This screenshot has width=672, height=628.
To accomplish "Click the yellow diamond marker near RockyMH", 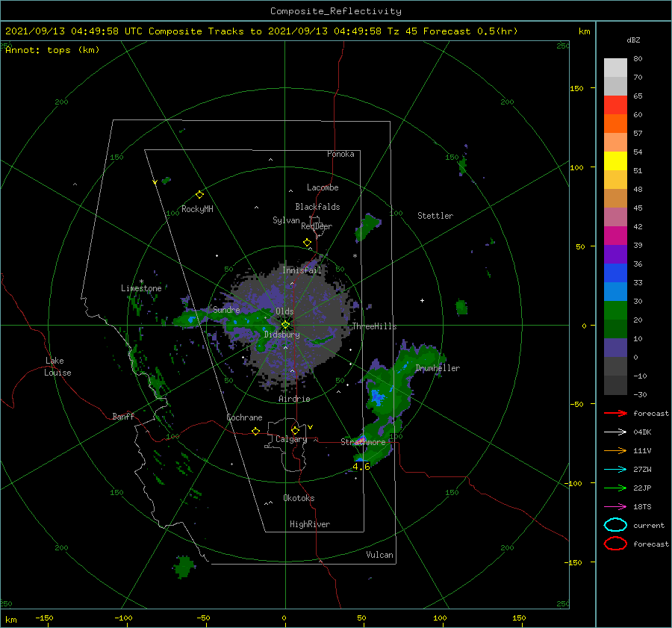I will tap(199, 195).
